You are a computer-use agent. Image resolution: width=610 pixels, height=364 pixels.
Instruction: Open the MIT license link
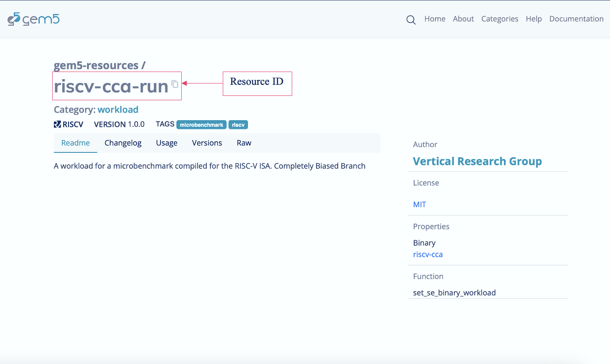(x=419, y=205)
